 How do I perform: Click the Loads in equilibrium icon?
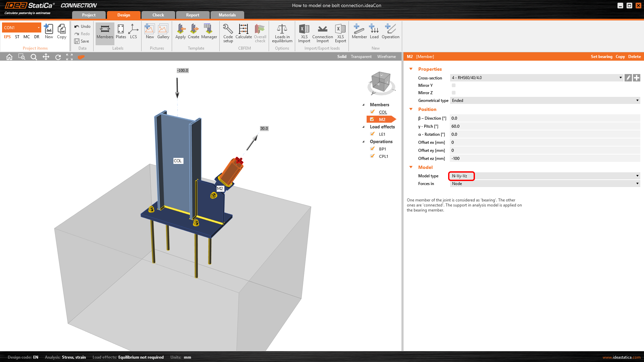click(x=282, y=33)
